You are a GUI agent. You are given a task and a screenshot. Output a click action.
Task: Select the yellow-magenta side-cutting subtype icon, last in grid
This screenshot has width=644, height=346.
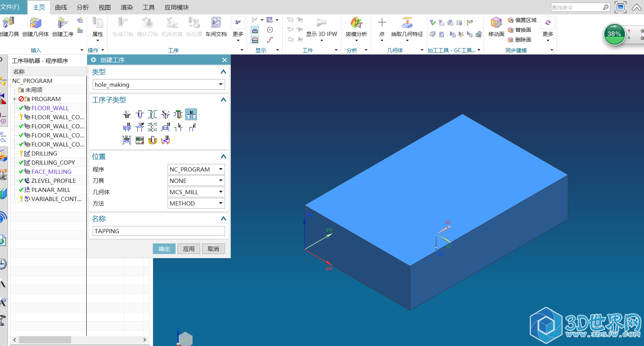coord(165,140)
